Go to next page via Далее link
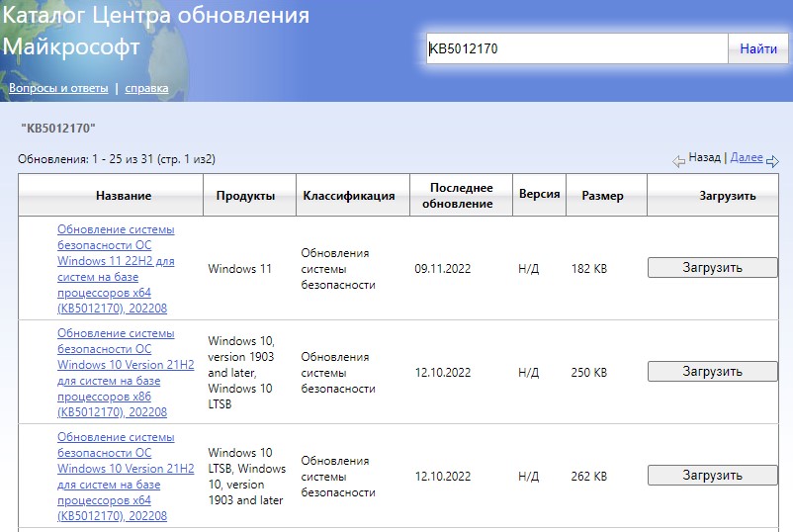Viewport: 793px width, 532px height. pyautogui.click(x=747, y=157)
